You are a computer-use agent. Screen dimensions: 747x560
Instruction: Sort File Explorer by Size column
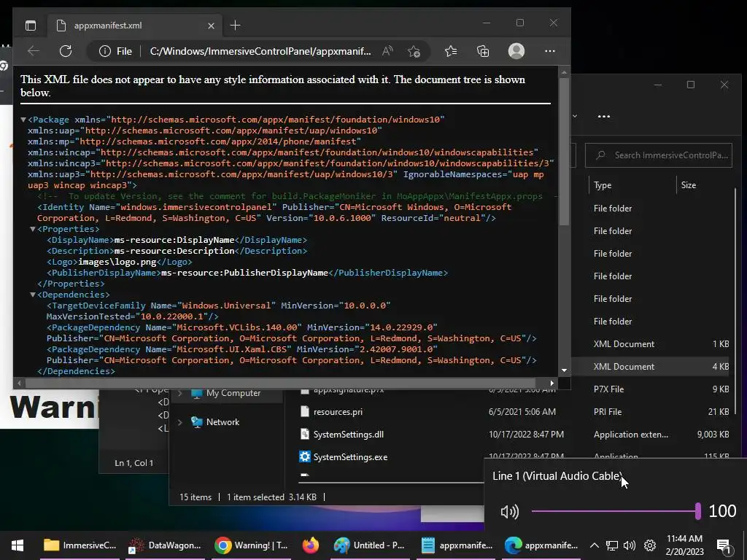click(689, 185)
